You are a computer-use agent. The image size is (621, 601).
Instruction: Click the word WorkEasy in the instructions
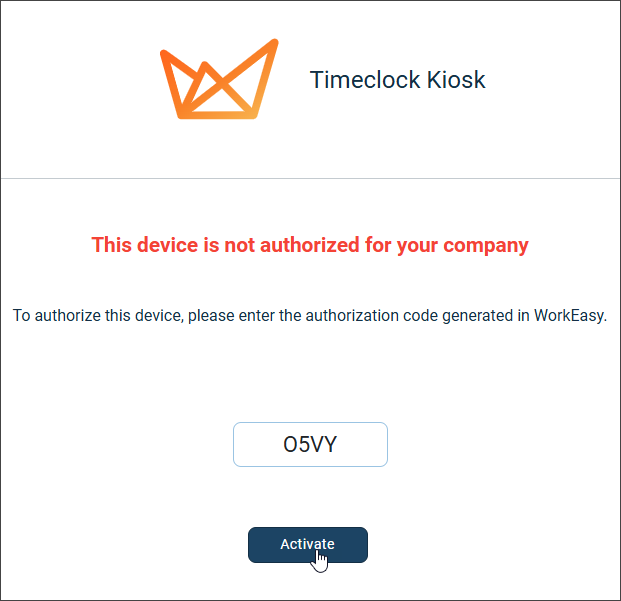click(570, 316)
